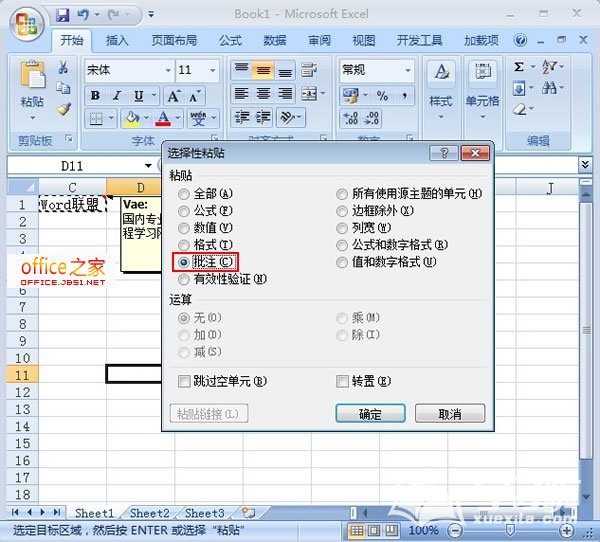Open borders dropdown arrow
The height and width of the screenshot is (542, 600).
pyautogui.click(x=111, y=118)
